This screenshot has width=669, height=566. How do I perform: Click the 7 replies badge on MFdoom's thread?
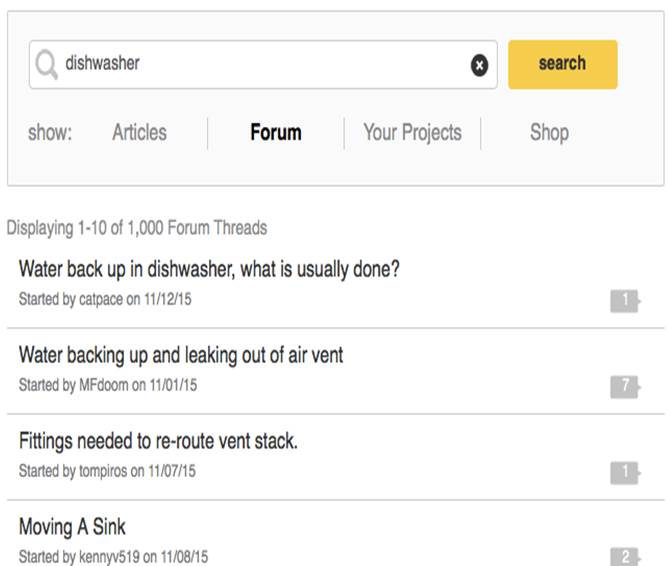(624, 386)
